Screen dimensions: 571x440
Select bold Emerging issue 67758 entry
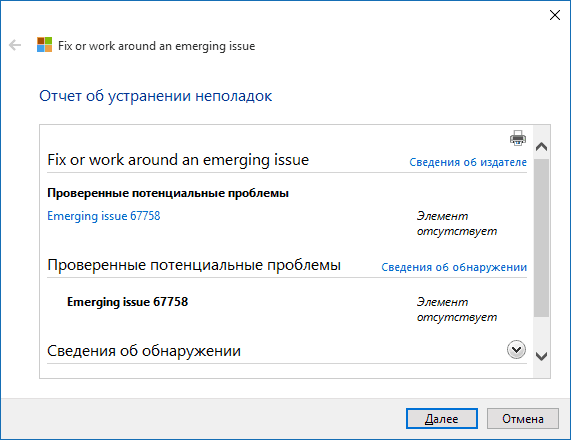point(127,302)
